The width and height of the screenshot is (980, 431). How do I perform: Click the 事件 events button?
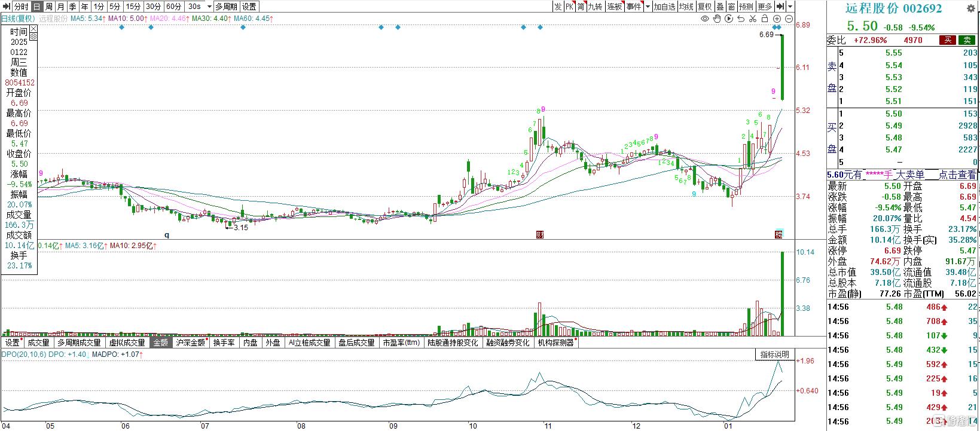click(x=634, y=7)
